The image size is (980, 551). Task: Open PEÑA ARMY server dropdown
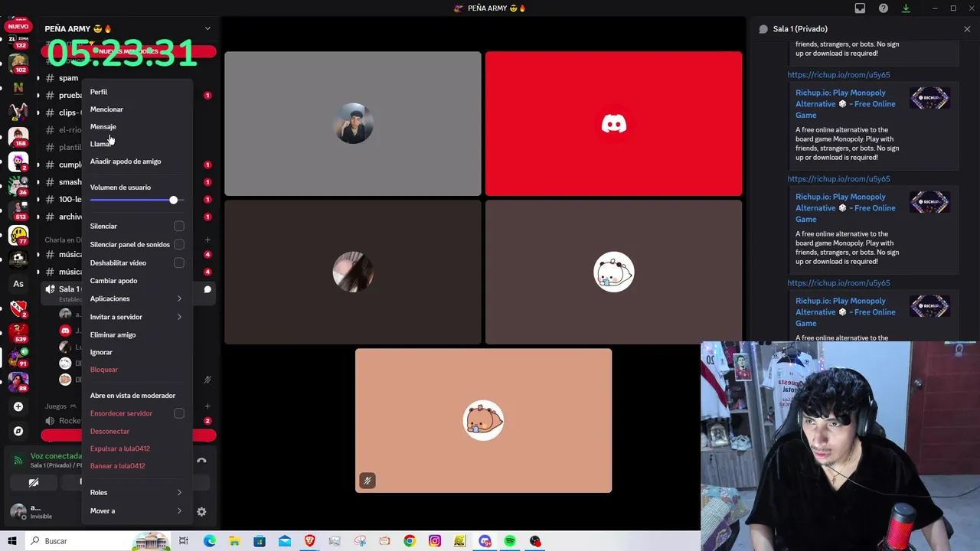point(207,28)
